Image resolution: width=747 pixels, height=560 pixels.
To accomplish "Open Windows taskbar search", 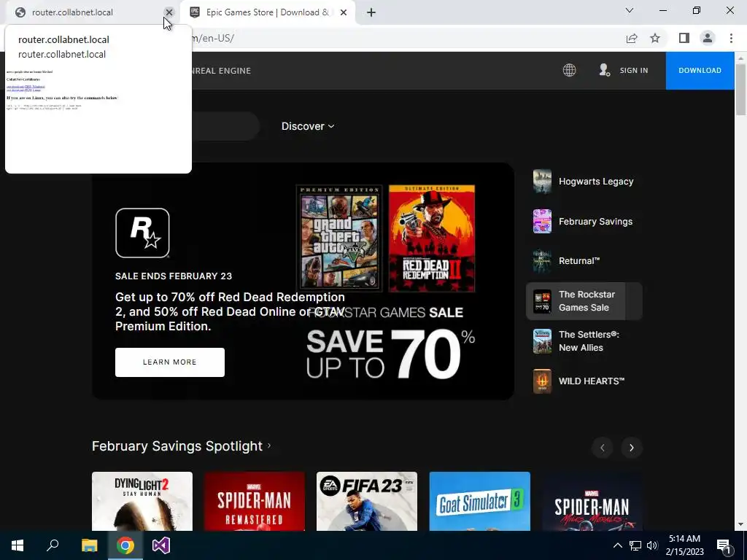I will [x=53, y=545].
